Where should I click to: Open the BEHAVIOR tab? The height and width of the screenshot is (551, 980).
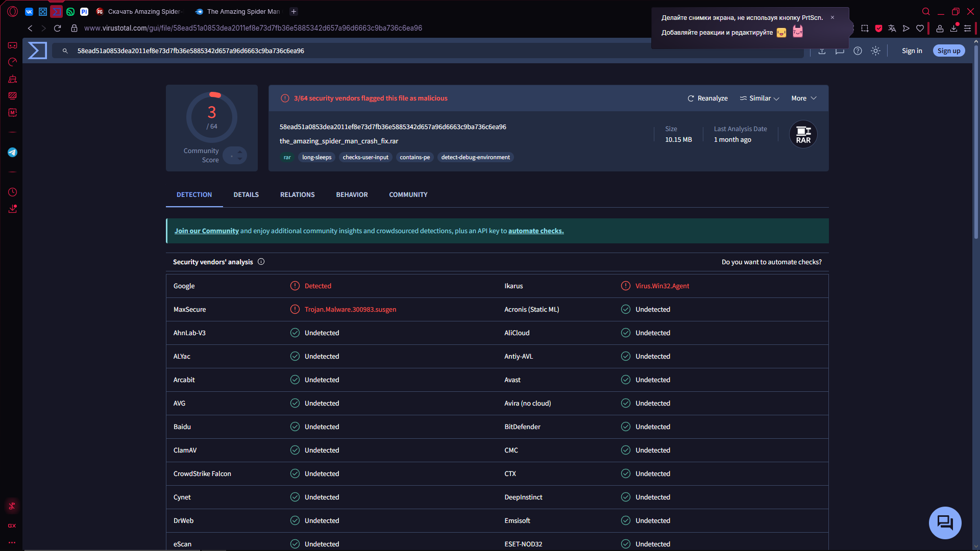(352, 194)
